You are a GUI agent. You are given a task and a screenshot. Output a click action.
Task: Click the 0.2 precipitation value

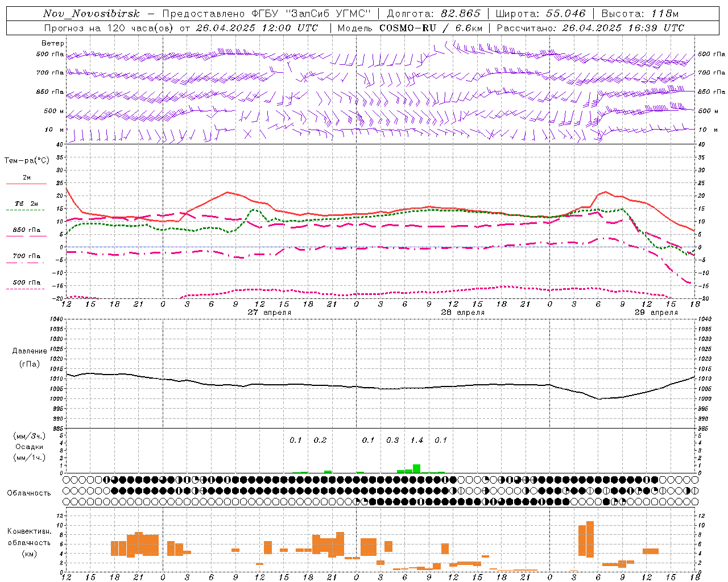pyautogui.click(x=320, y=440)
